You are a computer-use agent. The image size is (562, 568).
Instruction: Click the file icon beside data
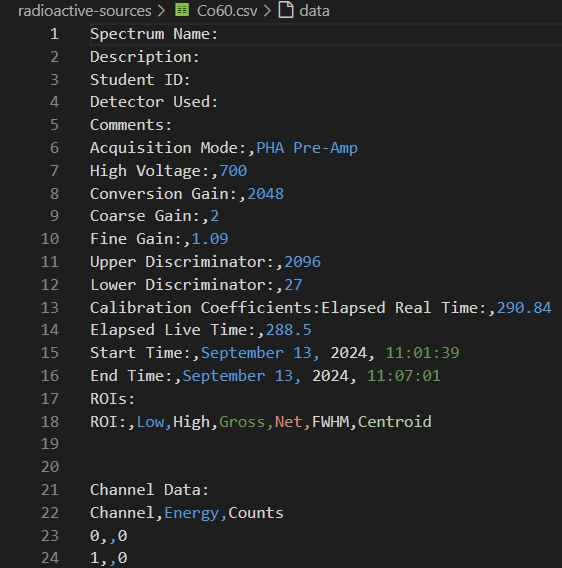pos(286,9)
